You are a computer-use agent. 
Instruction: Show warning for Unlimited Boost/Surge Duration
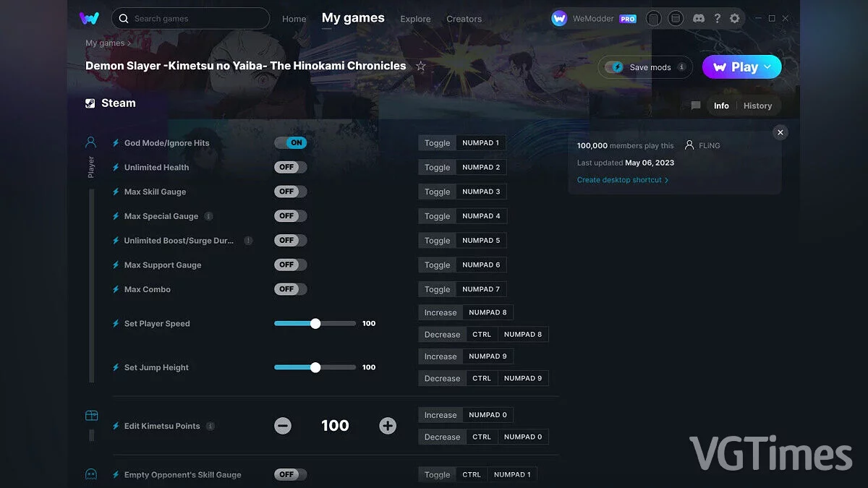click(248, 241)
